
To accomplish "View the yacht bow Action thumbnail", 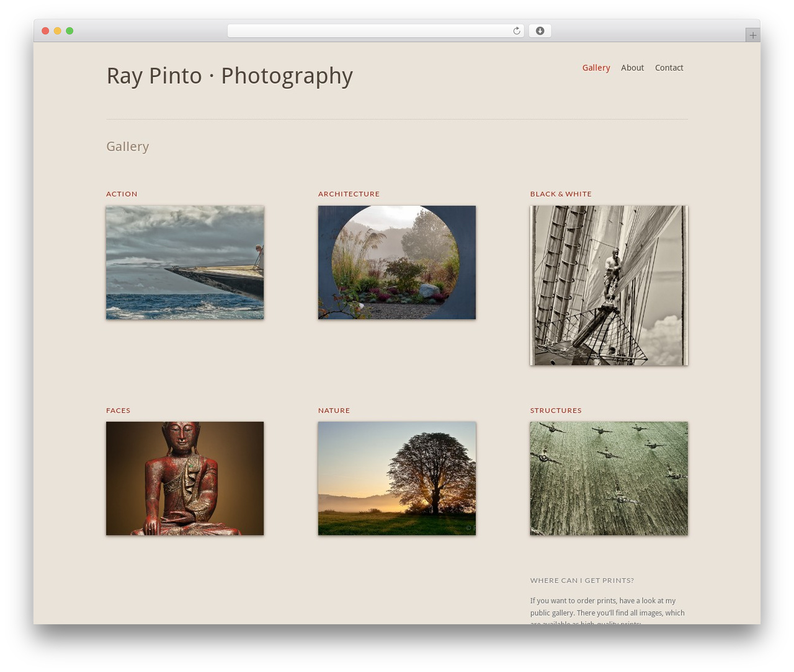I will (185, 262).
